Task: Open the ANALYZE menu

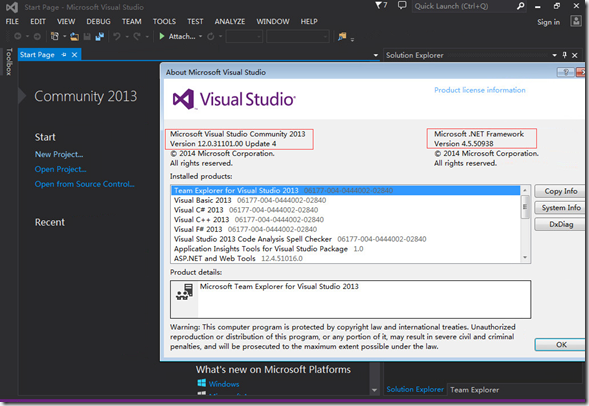Action: click(230, 21)
